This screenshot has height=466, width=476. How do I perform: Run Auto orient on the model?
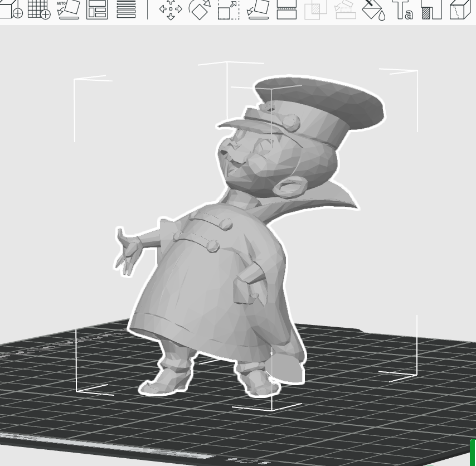(x=69, y=9)
